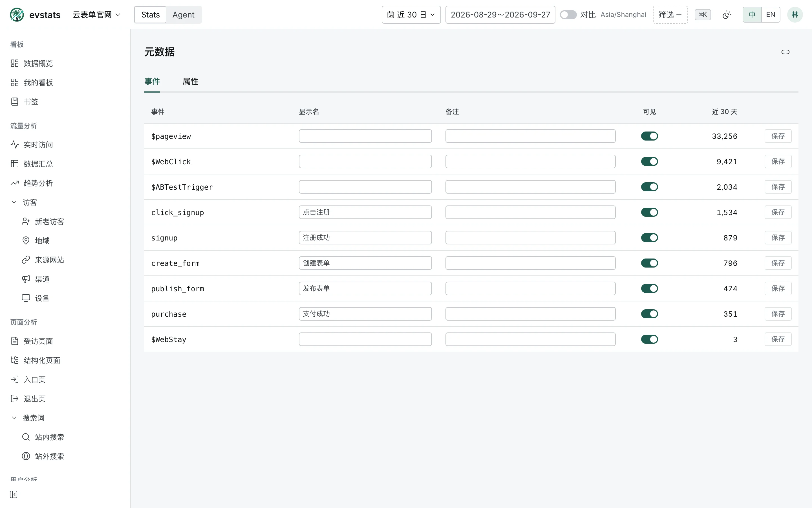This screenshot has width=812, height=508.
Task: Open 数据汇总 table icon
Action: [x=14, y=164]
